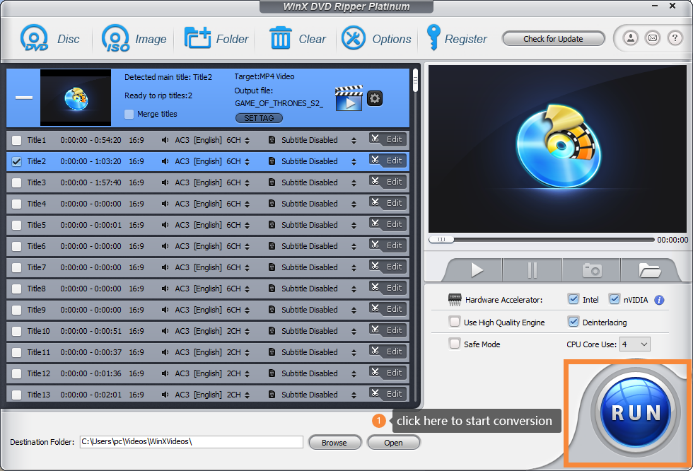Viewport: 693px width, 471px height.
Task: Click the email envelope icon
Action: (652, 38)
